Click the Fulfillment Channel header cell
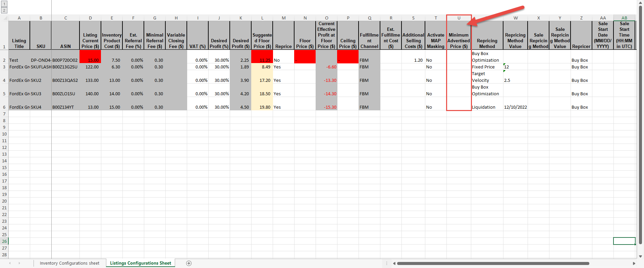 click(369, 35)
